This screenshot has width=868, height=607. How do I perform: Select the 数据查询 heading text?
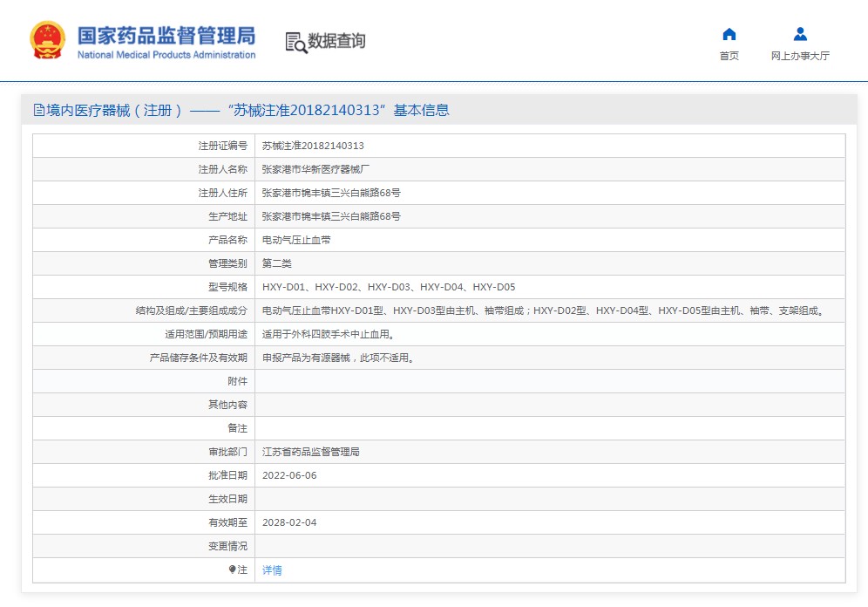tap(336, 41)
